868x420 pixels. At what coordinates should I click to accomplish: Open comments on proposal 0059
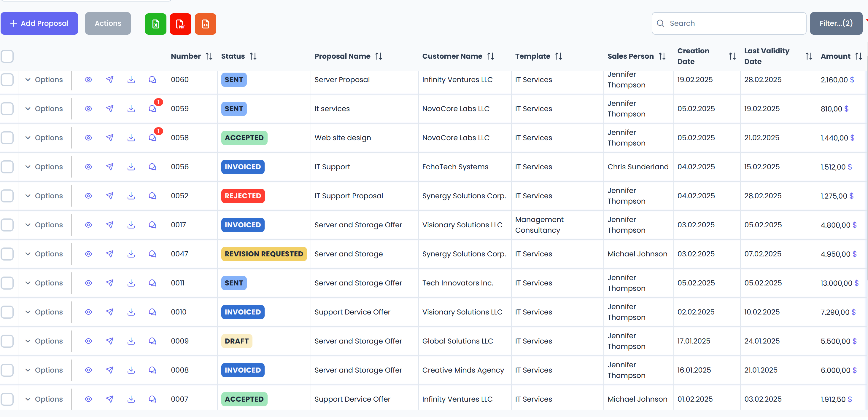click(x=153, y=109)
